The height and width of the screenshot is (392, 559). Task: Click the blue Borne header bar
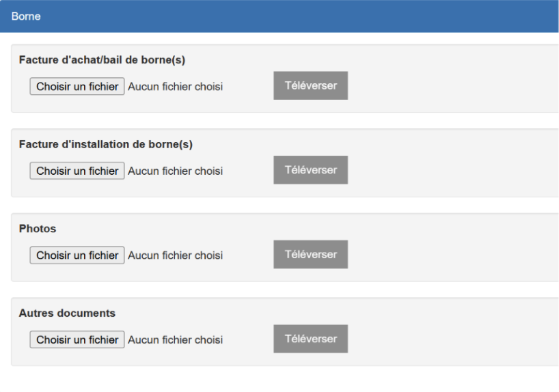tap(279, 16)
